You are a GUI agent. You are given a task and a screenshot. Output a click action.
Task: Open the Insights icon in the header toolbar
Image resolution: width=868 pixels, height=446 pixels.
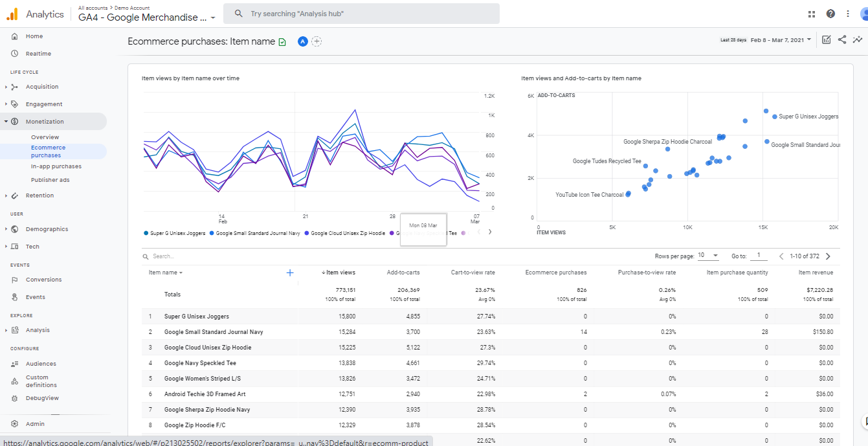(x=858, y=39)
